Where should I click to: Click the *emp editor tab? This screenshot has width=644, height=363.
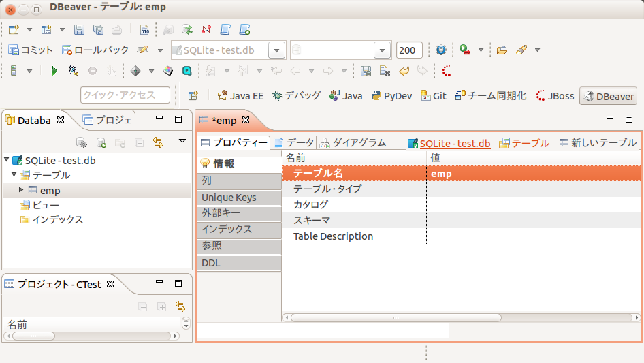point(224,120)
